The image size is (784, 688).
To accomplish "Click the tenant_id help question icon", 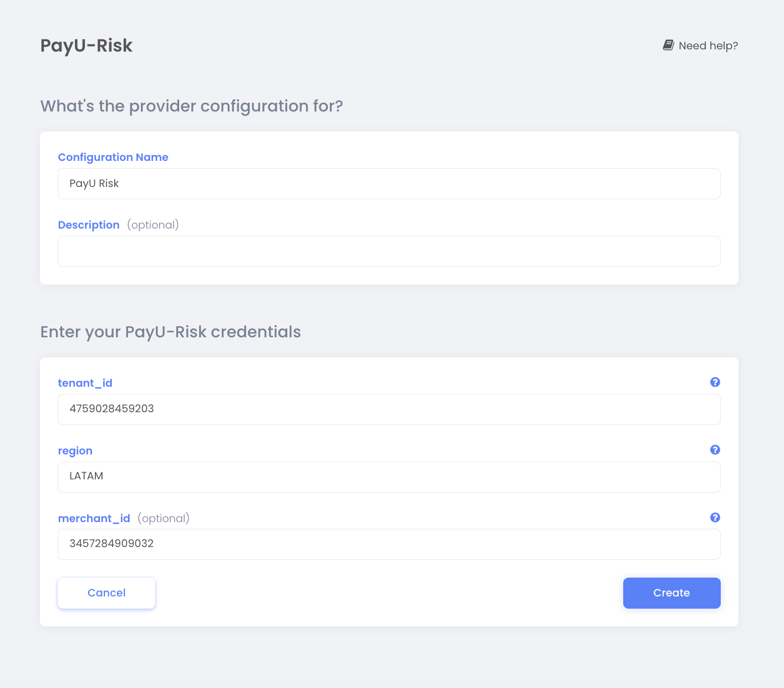I will coord(715,382).
